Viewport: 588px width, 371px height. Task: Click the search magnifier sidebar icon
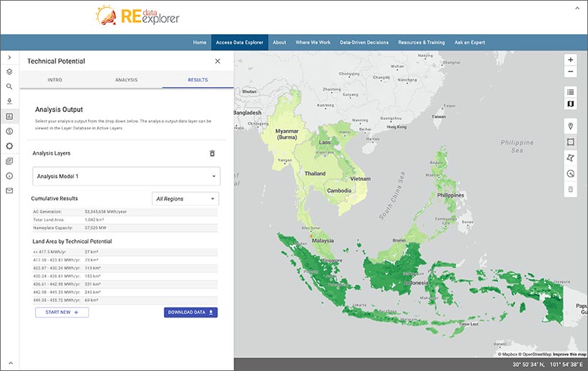click(9, 86)
